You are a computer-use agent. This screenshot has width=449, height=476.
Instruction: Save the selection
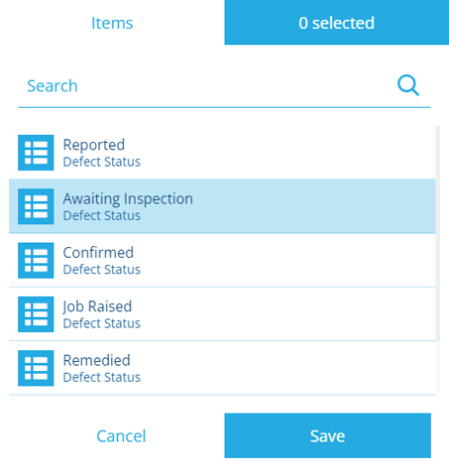point(328,435)
